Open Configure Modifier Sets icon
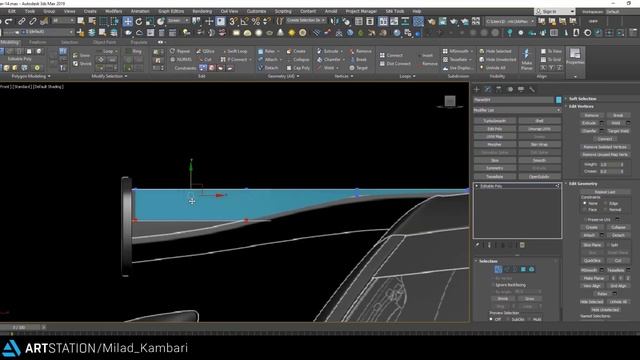This screenshot has width=640, height=360. (x=522, y=245)
